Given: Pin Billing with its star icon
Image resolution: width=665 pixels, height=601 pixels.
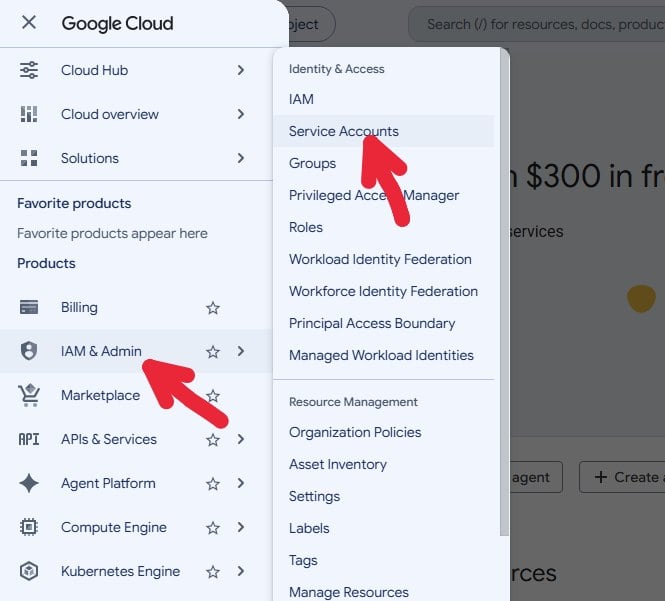Looking at the screenshot, I should tap(213, 307).
